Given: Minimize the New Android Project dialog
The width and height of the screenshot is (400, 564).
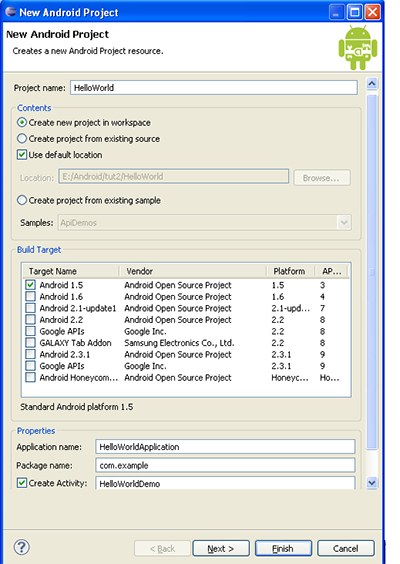Looking at the screenshot, I should [337, 12].
